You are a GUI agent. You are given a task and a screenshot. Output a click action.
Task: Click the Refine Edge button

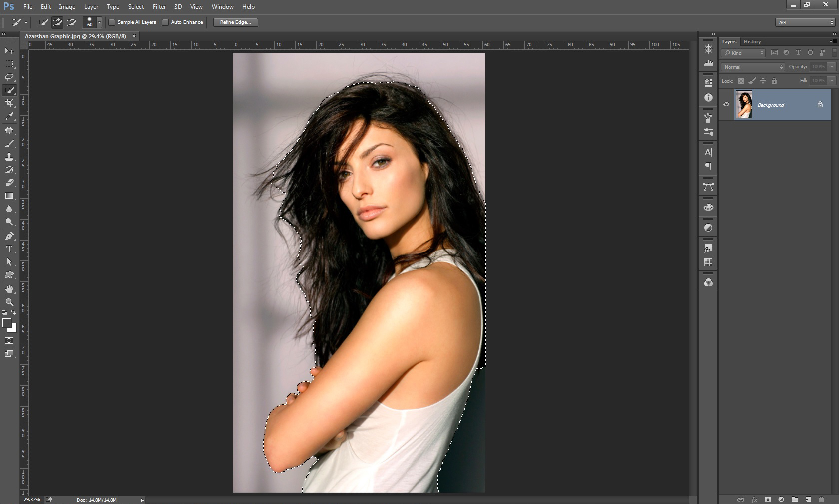[235, 22]
